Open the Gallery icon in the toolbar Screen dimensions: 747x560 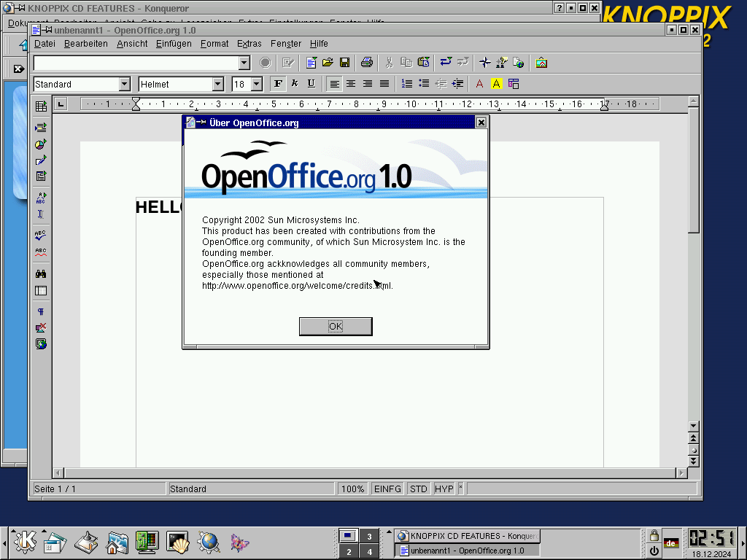click(x=541, y=63)
